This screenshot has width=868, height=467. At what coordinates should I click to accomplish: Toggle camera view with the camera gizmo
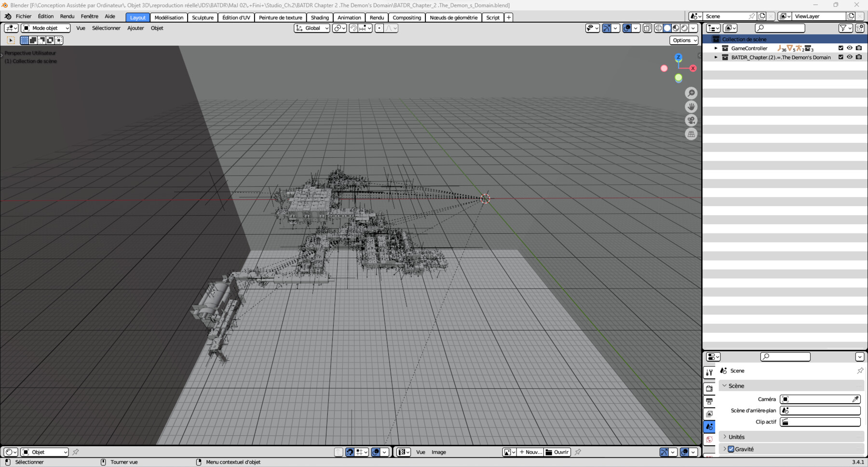[691, 120]
